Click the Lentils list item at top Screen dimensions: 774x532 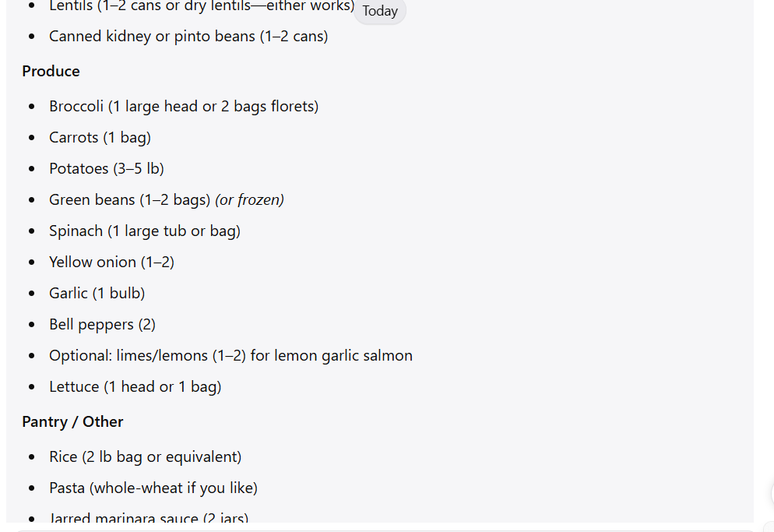(x=202, y=6)
